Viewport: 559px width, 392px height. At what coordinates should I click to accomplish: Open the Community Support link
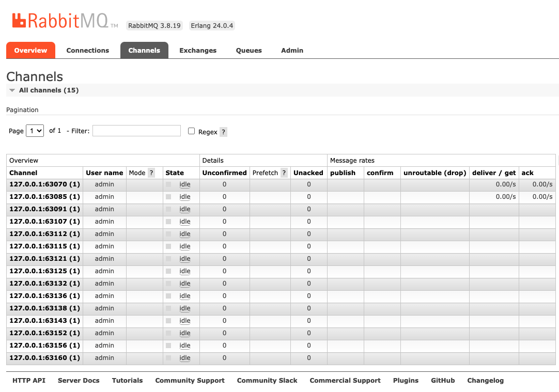[x=190, y=380]
